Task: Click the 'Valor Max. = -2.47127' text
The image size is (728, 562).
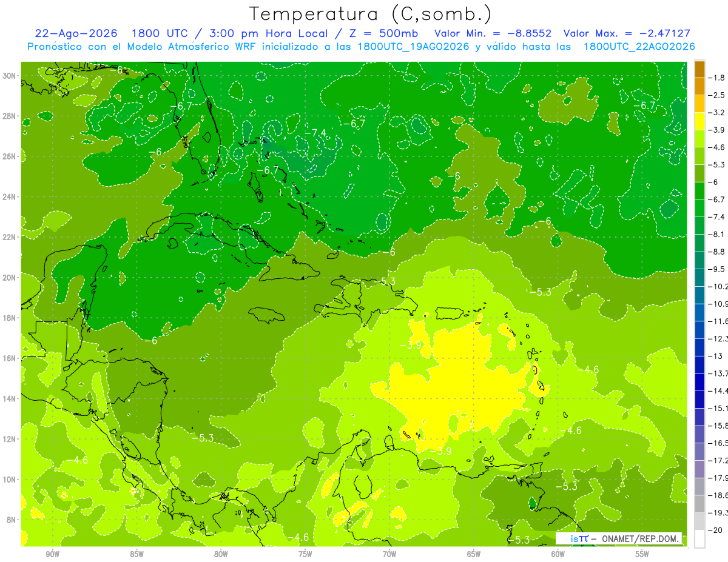Action: (627, 33)
